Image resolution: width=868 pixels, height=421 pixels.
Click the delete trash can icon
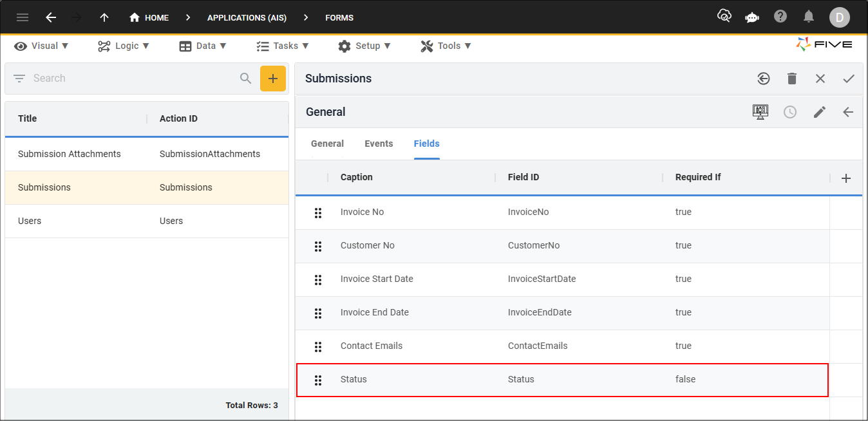[792, 79]
